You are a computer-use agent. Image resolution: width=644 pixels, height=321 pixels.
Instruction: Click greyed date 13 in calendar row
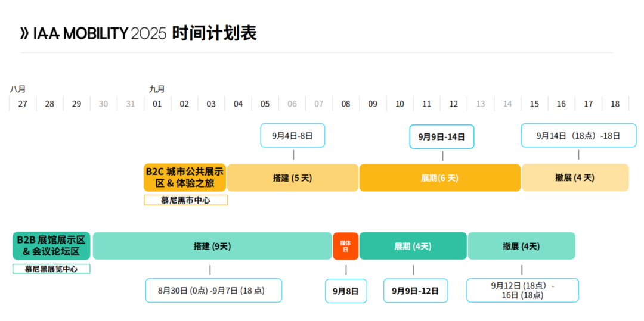(481, 104)
